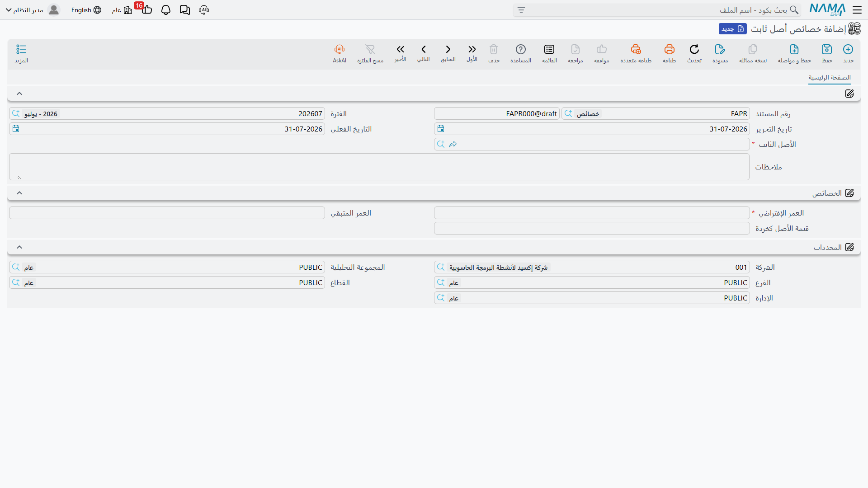Click the طباعة (Print) icon

pyautogui.click(x=669, y=49)
